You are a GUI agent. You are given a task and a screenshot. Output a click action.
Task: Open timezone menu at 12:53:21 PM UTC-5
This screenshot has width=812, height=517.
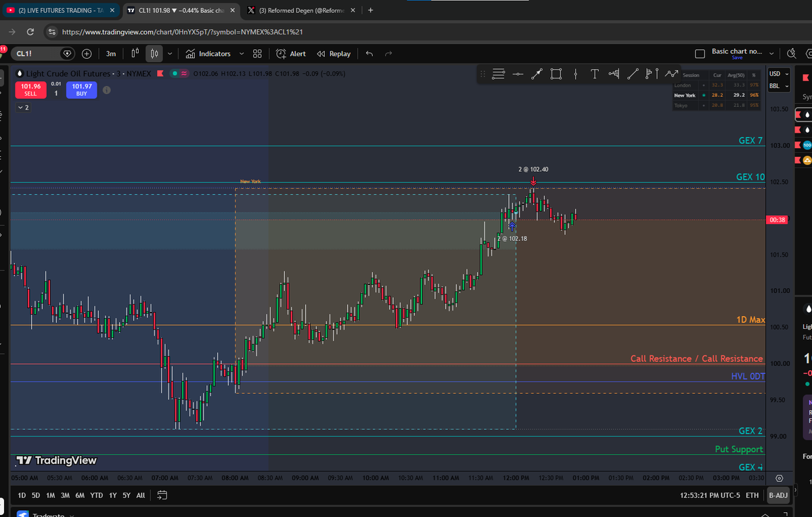pos(710,495)
